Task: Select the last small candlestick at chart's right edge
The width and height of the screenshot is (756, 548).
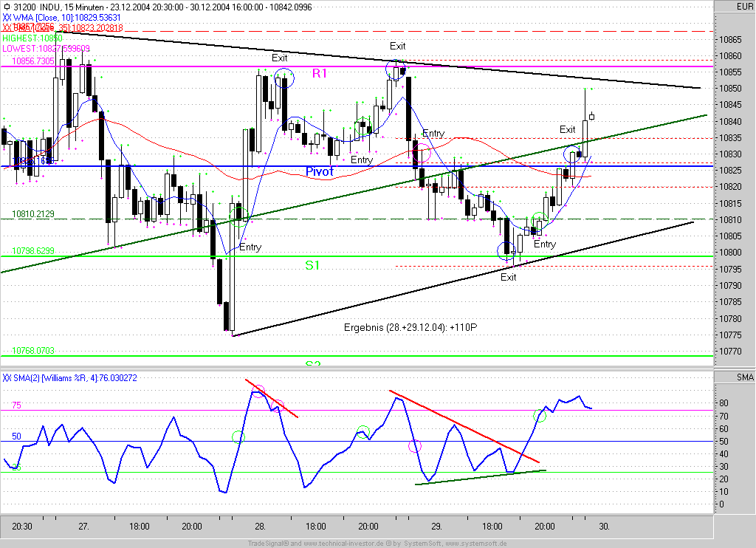Action: (x=591, y=116)
